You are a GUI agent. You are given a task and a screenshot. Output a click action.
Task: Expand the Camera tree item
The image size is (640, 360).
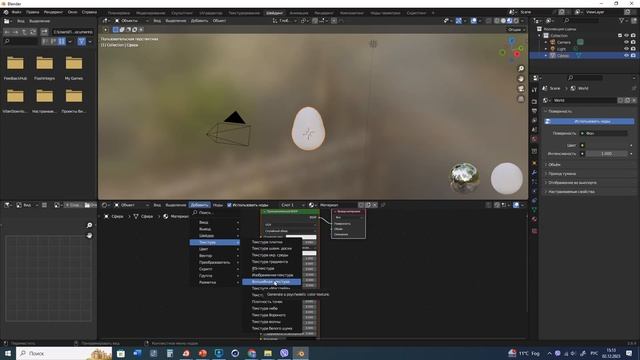click(546, 42)
